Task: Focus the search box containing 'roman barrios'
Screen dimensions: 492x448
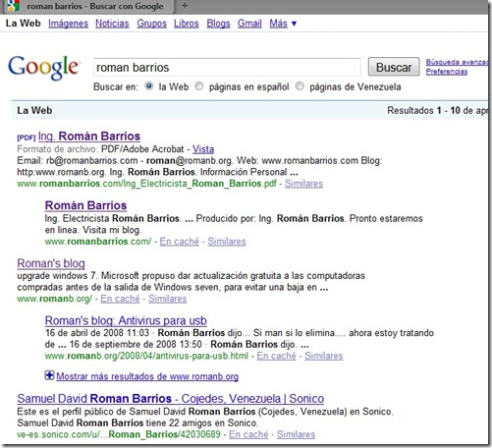Action: [227, 68]
